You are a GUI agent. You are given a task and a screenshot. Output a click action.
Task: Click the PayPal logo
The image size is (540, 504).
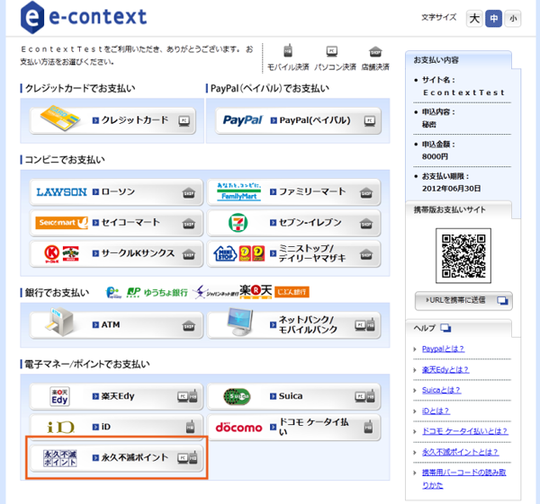(x=242, y=120)
